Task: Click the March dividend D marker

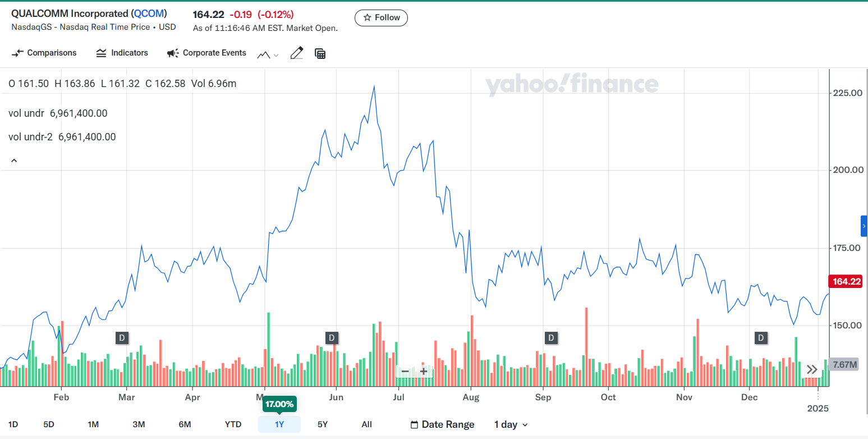Action: tap(122, 337)
